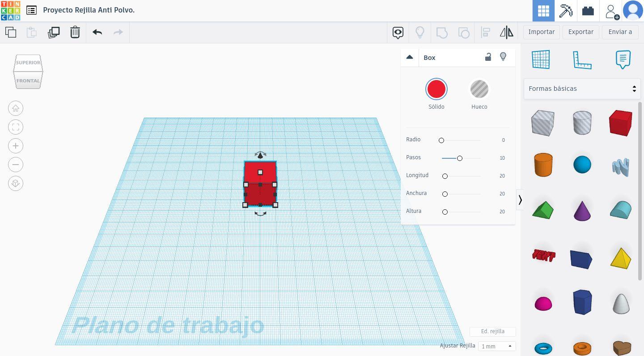Image resolution: width=644 pixels, height=356 pixels.
Task: Click the FRONTAL face of view cube
Action: click(x=28, y=81)
